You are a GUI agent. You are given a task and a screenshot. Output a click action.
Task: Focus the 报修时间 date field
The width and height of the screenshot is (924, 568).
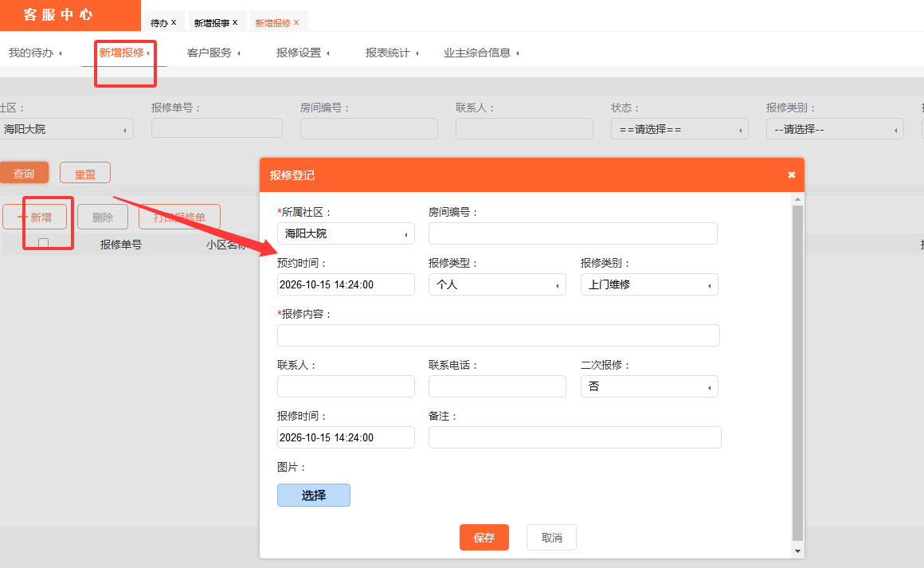[x=346, y=437]
